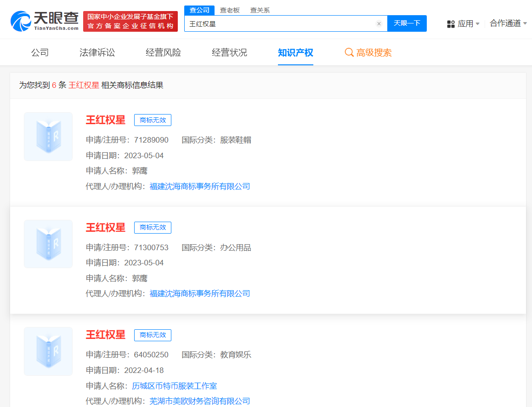532x407 pixels.
Task: Click the red 国家中小企业发展子基金 badge
Action: [130, 21]
